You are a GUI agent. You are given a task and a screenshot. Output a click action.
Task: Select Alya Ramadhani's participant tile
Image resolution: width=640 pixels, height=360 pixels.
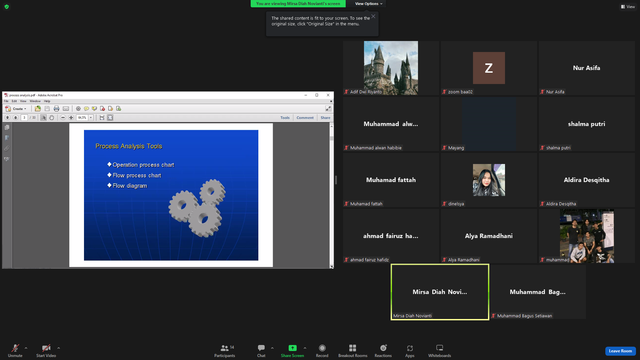[489, 236]
